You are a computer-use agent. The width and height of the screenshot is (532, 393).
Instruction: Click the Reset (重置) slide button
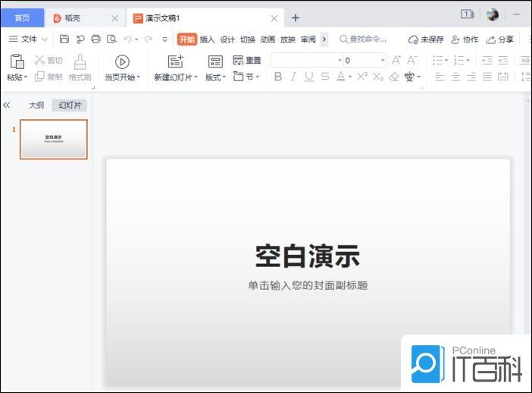point(247,61)
